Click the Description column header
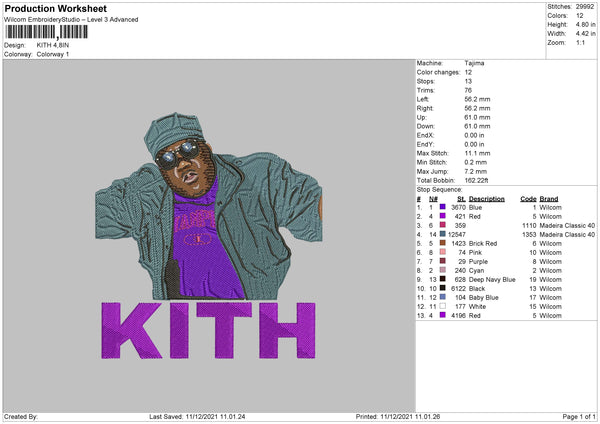This screenshot has height=424, width=600. click(486, 199)
